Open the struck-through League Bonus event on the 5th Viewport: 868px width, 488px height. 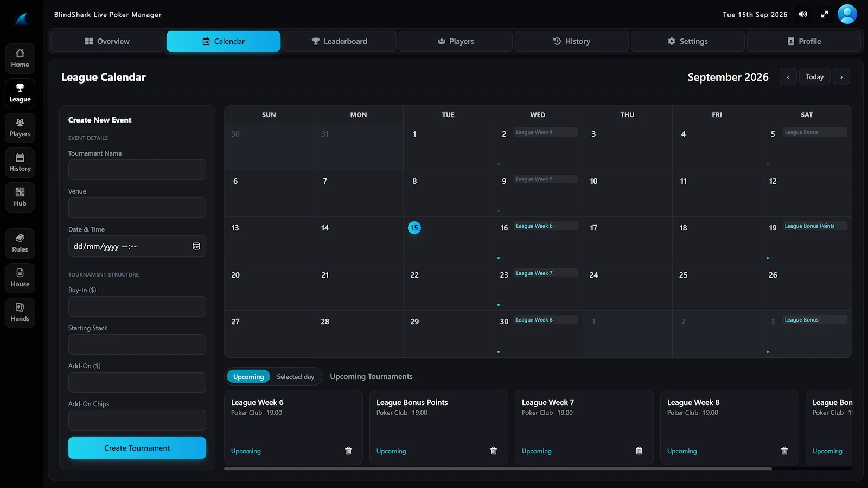[814, 132]
